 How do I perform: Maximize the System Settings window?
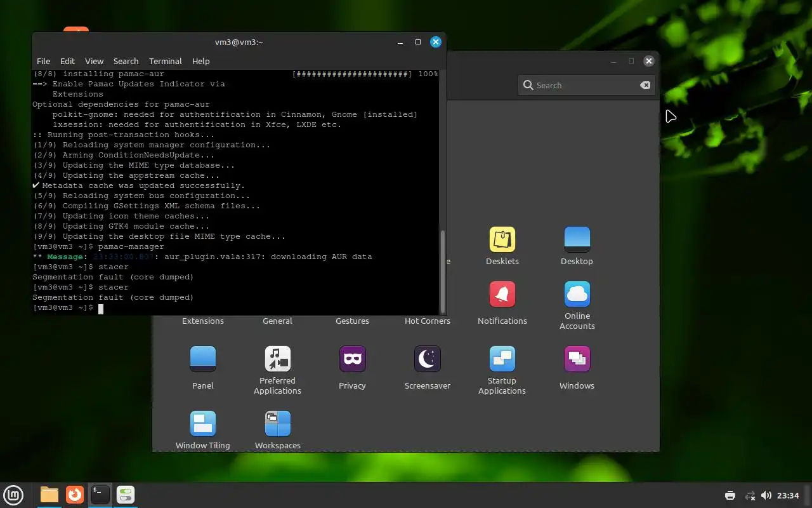[x=631, y=61]
